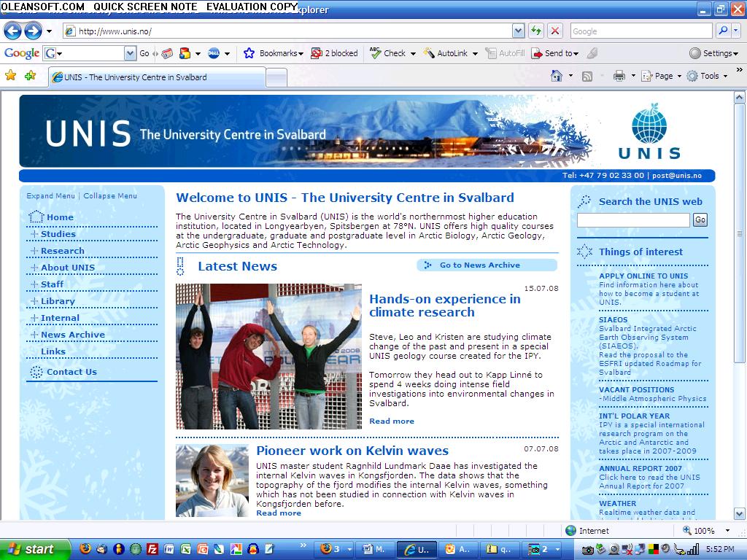Click the Go to News Archive button
The image size is (747, 560).
point(487,265)
